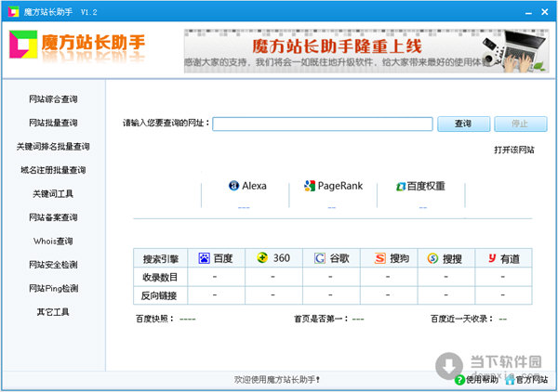
Task: Select 域名注册批量查询 in the sidebar
Action: [53, 170]
